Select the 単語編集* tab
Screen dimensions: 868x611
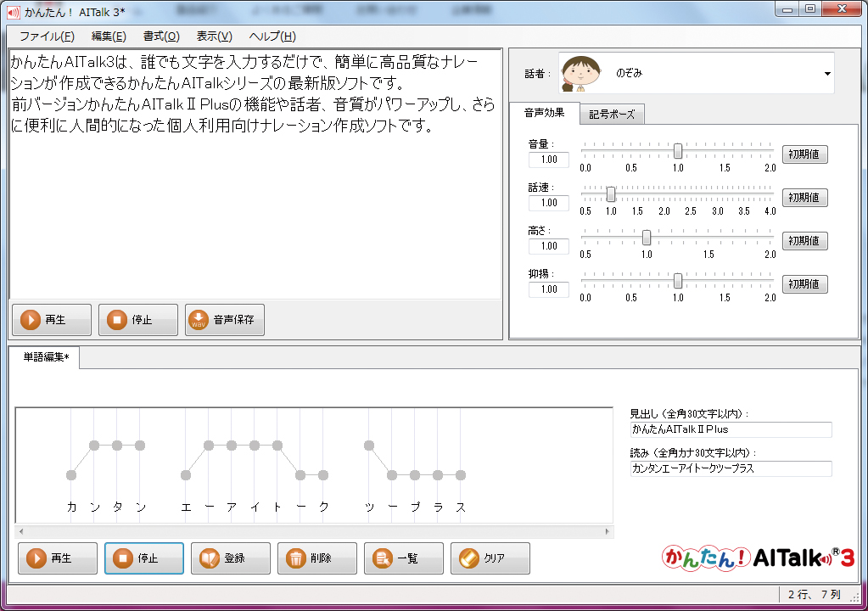click(46, 357)
